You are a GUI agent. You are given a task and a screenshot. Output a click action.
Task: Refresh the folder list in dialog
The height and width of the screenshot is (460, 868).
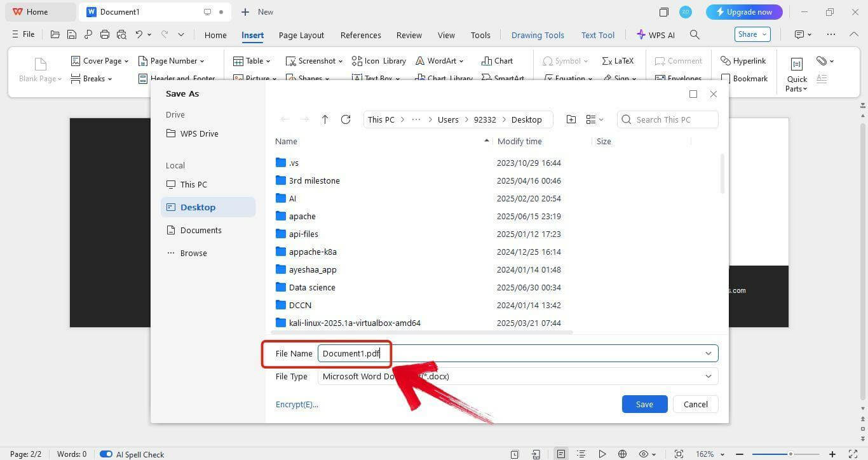(346, 119)
